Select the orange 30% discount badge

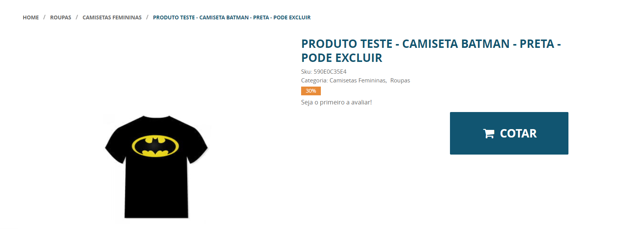(x=311, y=91)
